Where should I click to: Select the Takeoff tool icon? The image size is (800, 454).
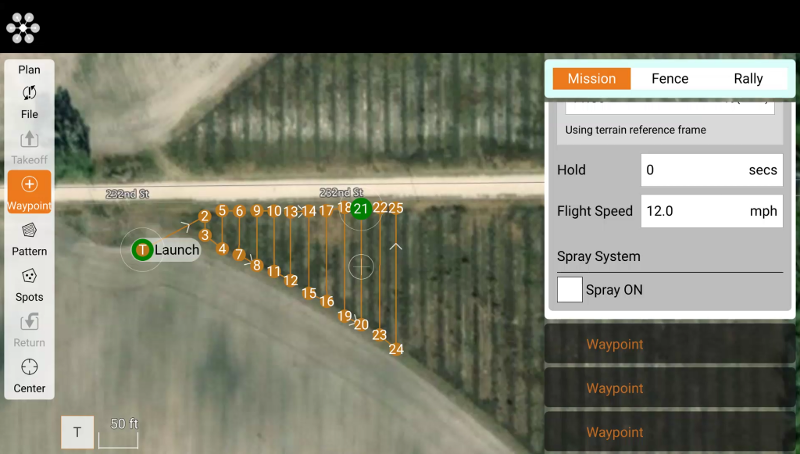point(29,147)
